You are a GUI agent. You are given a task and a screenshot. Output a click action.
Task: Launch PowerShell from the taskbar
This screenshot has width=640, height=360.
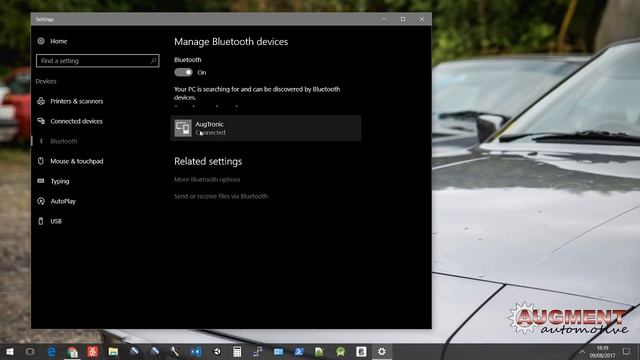point(299,351)
